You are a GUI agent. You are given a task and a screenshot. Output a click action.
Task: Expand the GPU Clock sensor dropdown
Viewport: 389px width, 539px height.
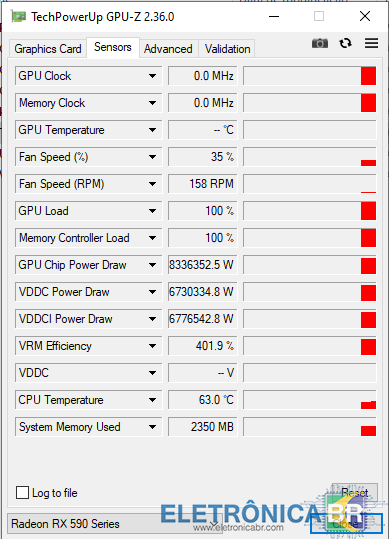(152, 76)
